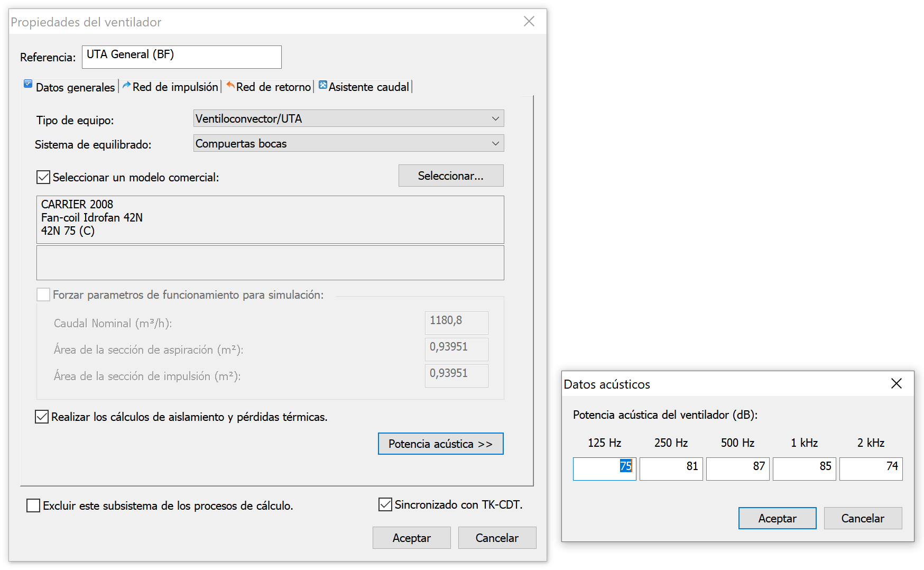
Task: Open the Asistente caudal tab
Action: pos(364,87)
